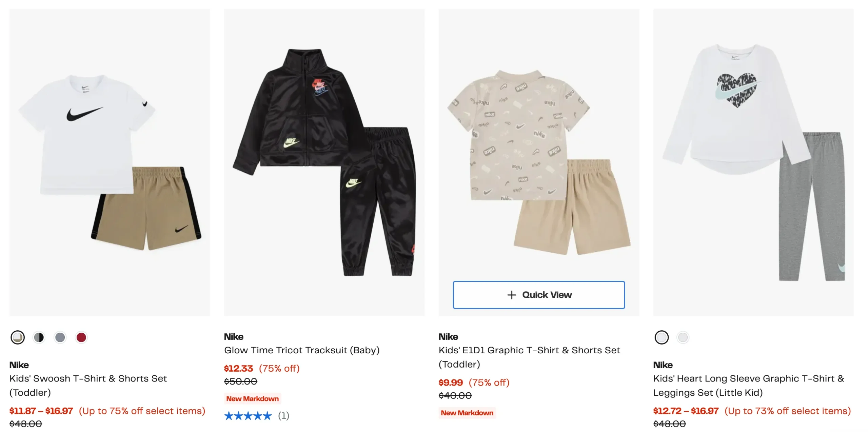
Task: Open Kids' Swoosh T-Shirt & Shorts Set product image
Action: click(110, 162)
